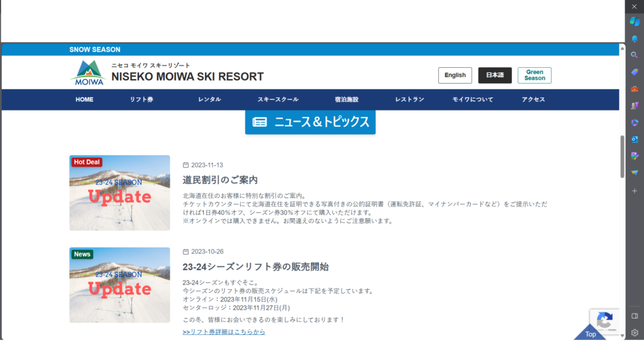Open the sidebar Search tool
This screenshot has height=362, width=644.
pos(635,55)
